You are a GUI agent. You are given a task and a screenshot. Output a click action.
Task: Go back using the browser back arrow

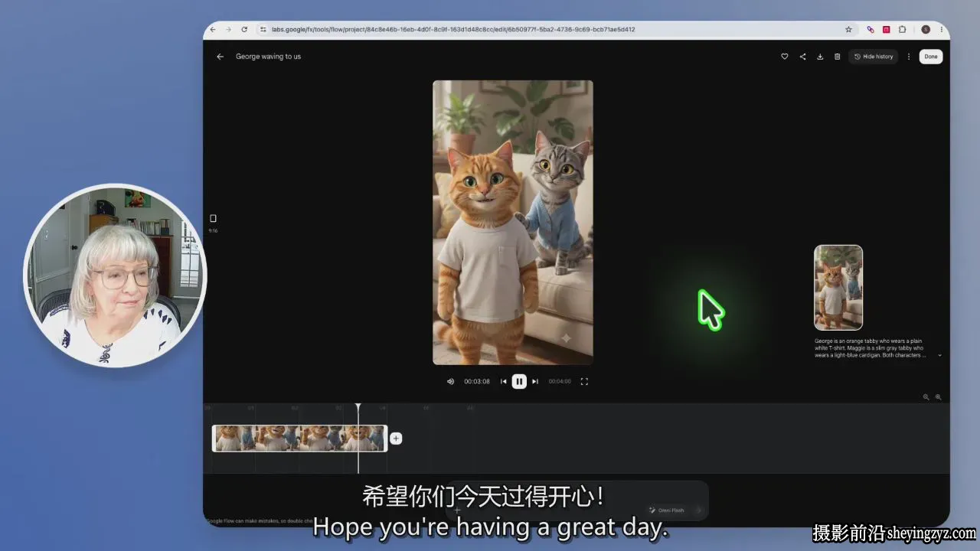pos(213,30)
